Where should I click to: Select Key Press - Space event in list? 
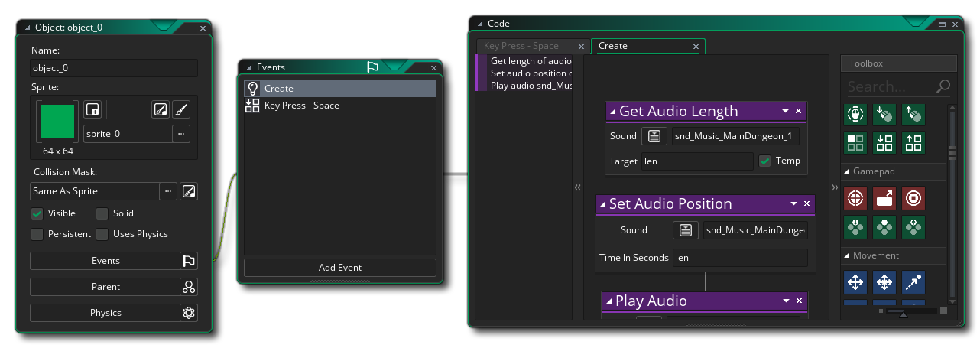(x=301, y=106)
